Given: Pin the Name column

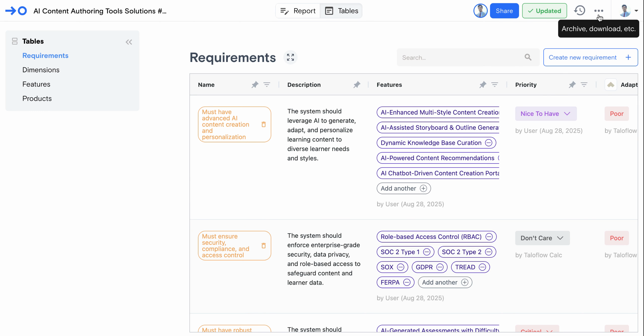Looking at the screenshot, I should tap(255, 85).
